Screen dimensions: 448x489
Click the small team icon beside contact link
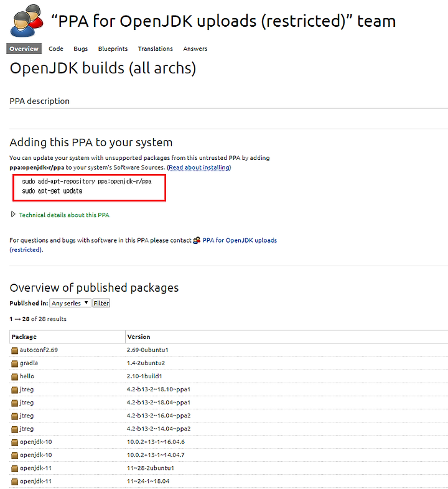[x=197, y=240]
